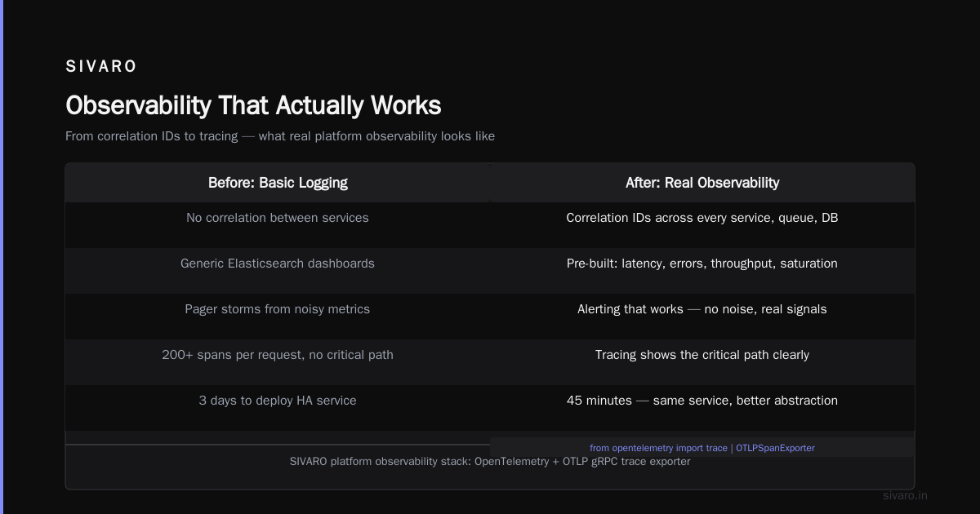
Task: Click the purple accent bar on left edge
Action: point(2,257)
